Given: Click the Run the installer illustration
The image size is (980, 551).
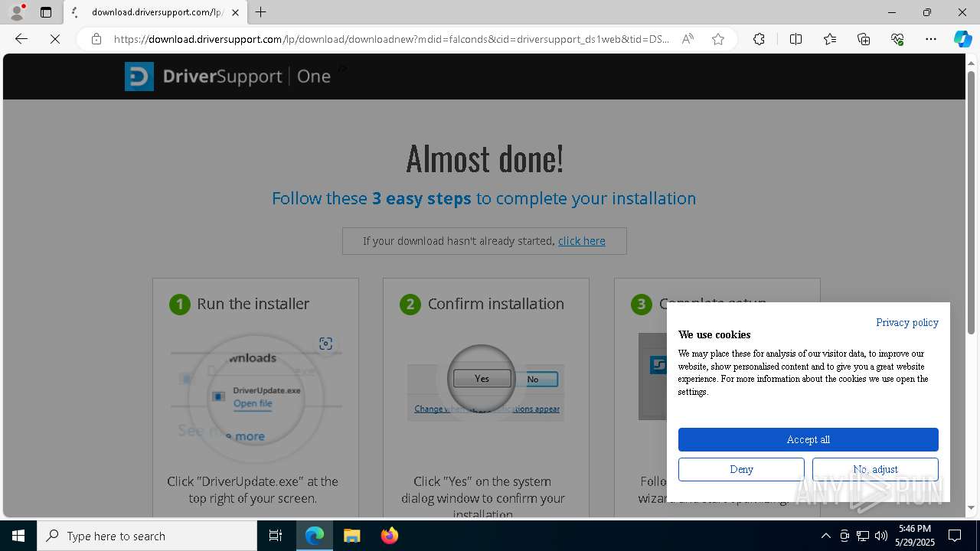Looking at the screenshot, I should click(x=256, y=397).
